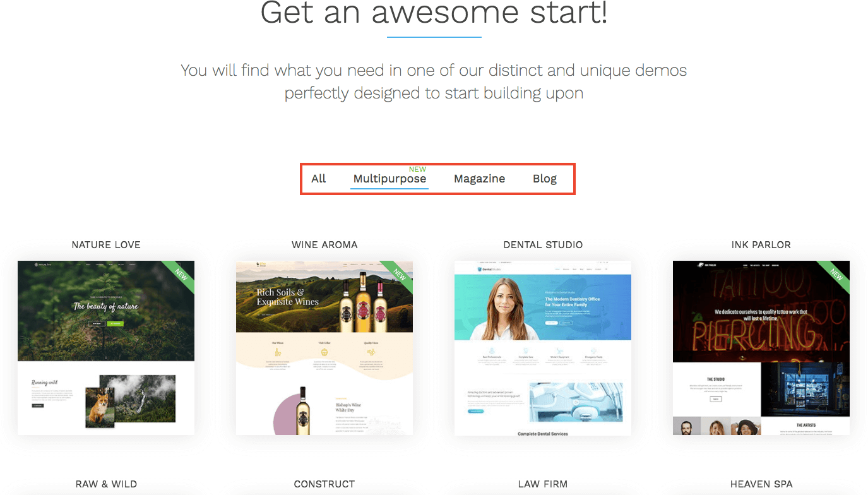Open the Wine Aroma demo thumbnail

pos(324,347)
